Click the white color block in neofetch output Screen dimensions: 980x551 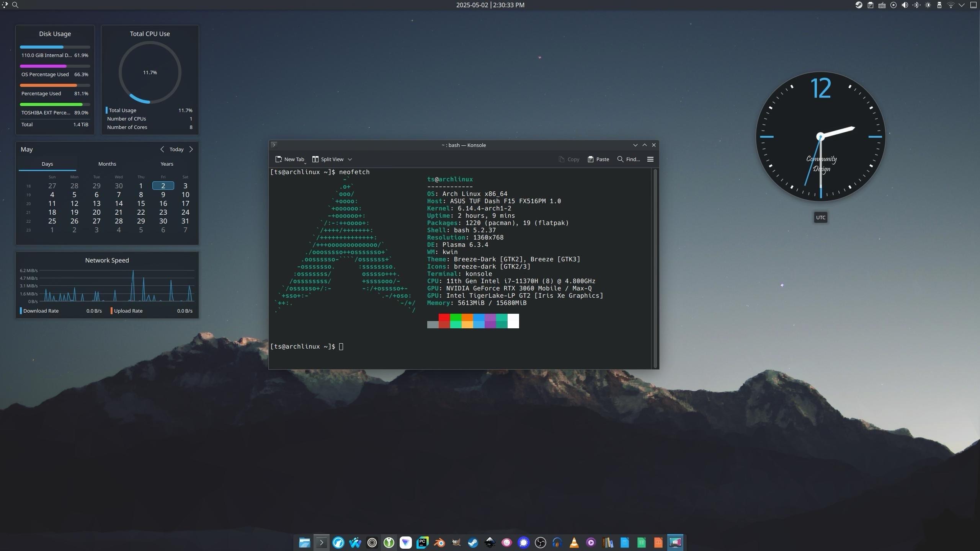click(x=513, y=321)
